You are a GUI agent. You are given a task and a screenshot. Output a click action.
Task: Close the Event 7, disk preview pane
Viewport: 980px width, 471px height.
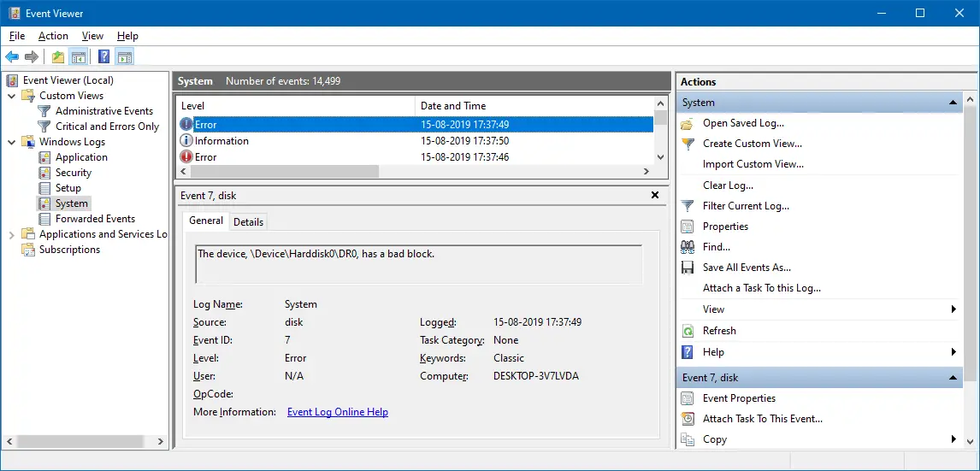[x=655, y=195]
